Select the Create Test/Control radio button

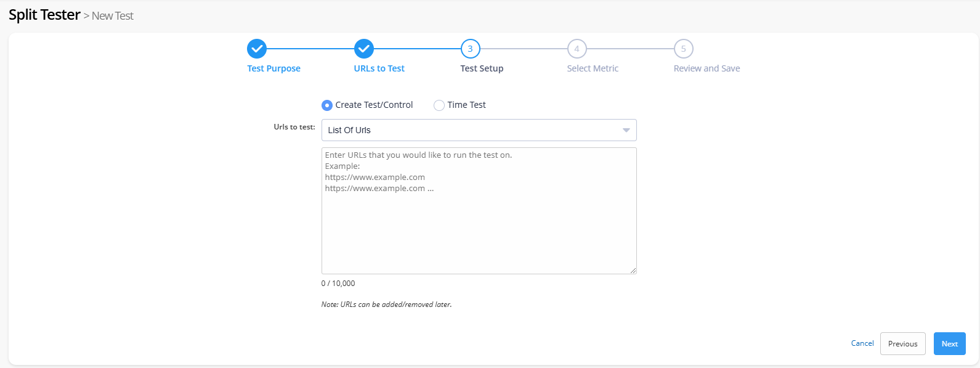pos(327,105)
